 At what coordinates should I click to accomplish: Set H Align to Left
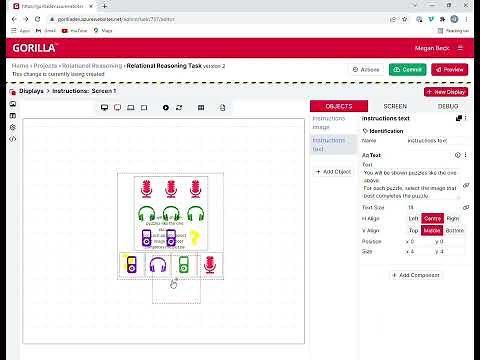pos(413,219)
